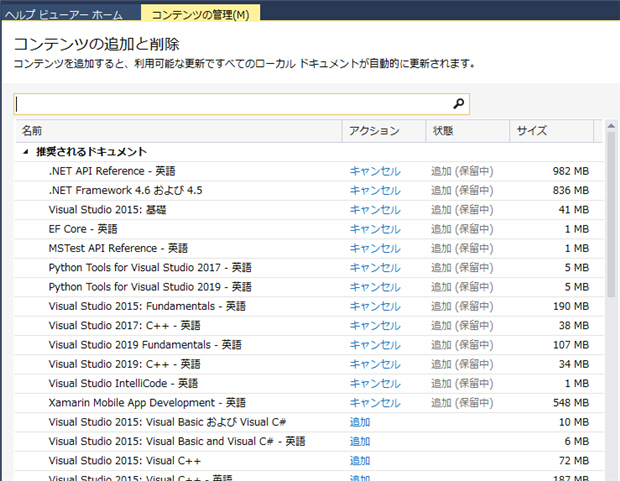Click the 982 MB size value

(571, 171)
